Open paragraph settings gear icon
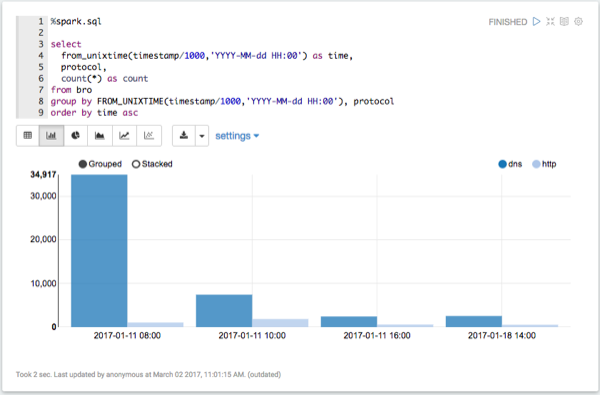 [579, 21]
